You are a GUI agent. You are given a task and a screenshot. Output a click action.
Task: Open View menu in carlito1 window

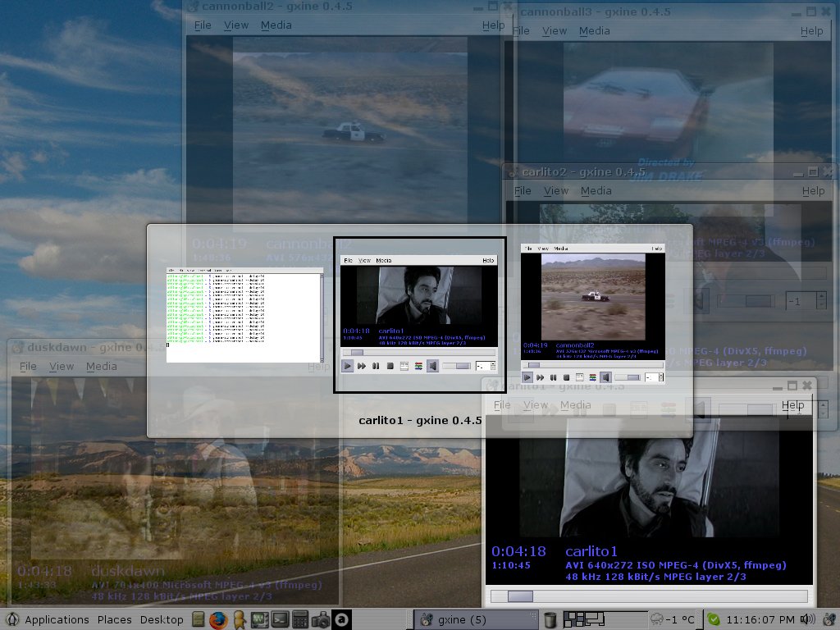coord(536,405)
